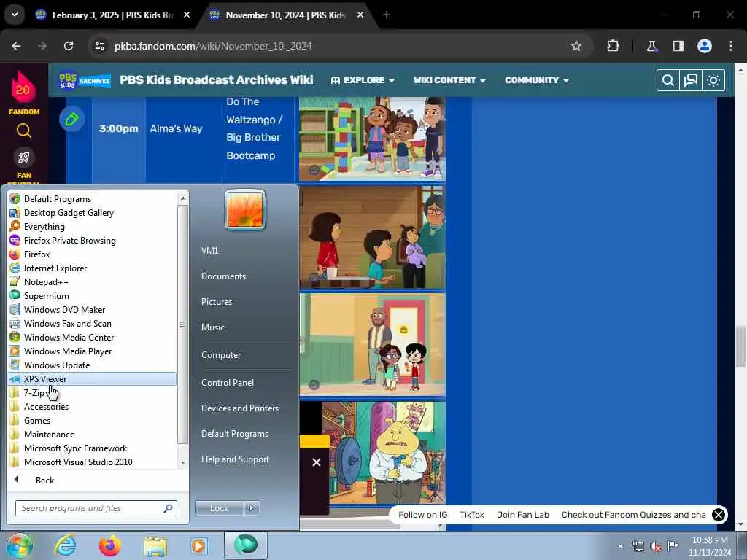Click the Windows Start orb

pos(19,545)
